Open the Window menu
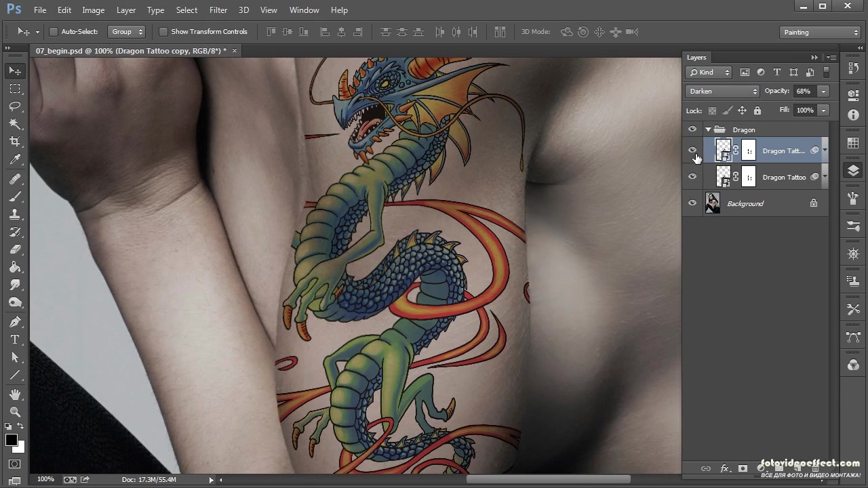The width and height of the screenshot is (868, 488). (x=304, y=10)
